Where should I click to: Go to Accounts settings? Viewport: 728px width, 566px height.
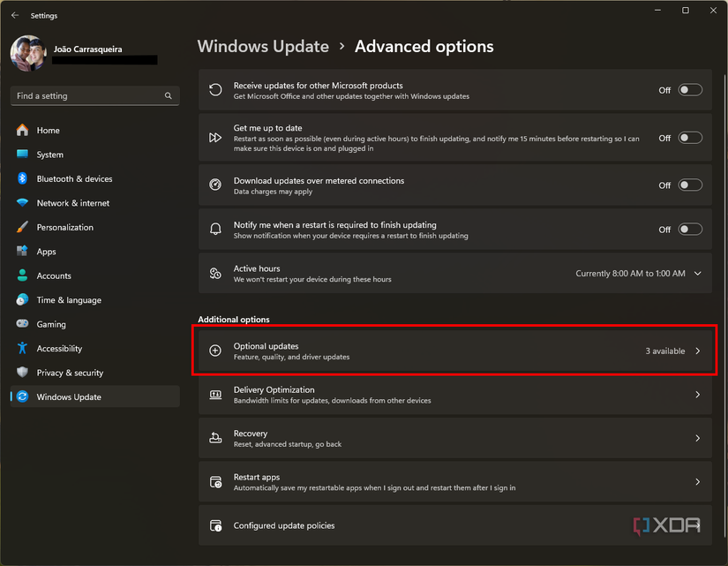(x=94, y=275)
